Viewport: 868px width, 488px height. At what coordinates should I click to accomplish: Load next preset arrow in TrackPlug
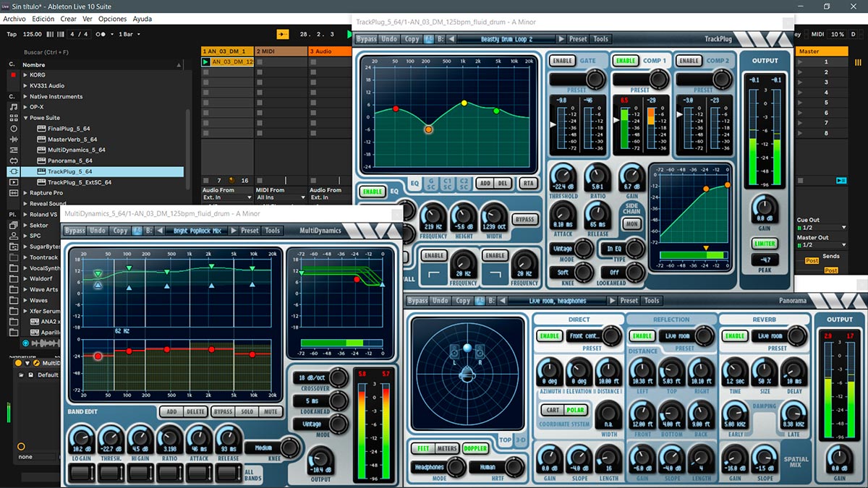pos(561,39)
